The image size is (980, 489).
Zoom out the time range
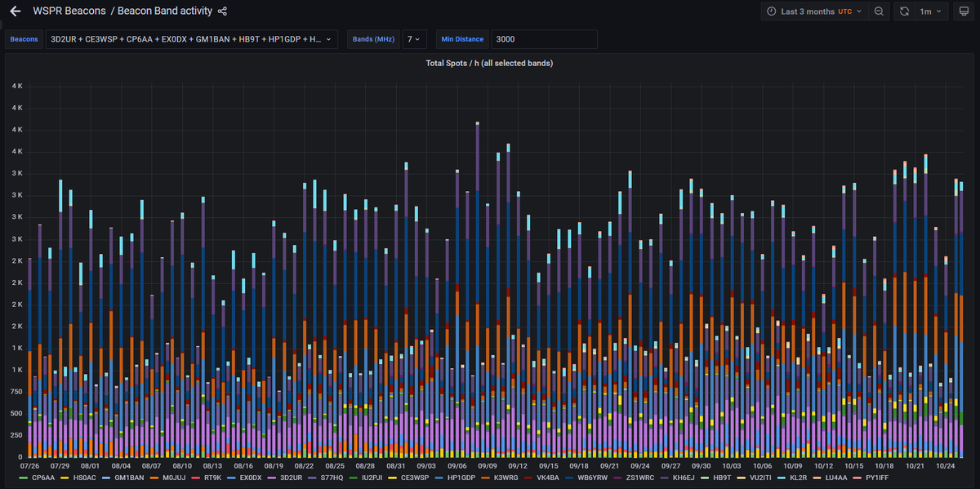(x=879, y=11)
